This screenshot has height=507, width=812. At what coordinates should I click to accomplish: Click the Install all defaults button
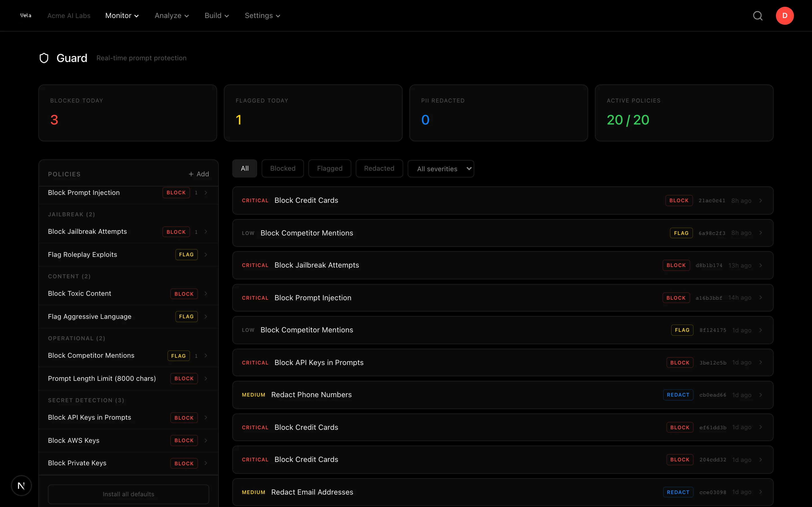click(x=128, y=494)
